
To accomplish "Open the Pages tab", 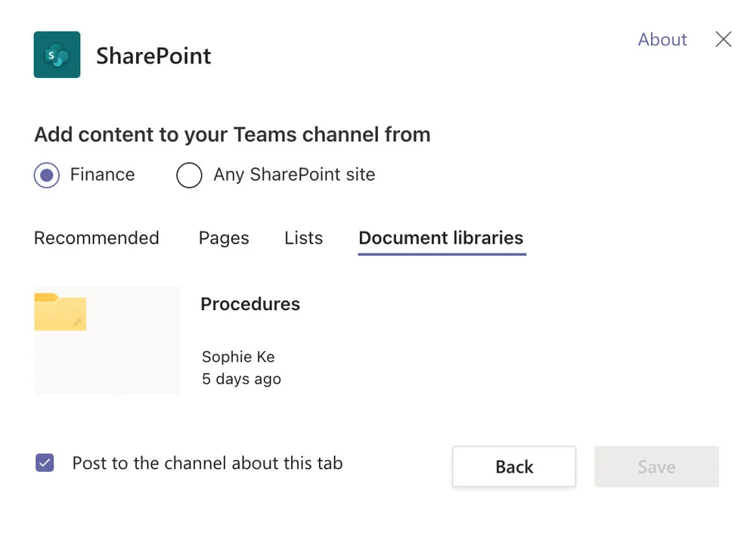I will pos(223,238).
